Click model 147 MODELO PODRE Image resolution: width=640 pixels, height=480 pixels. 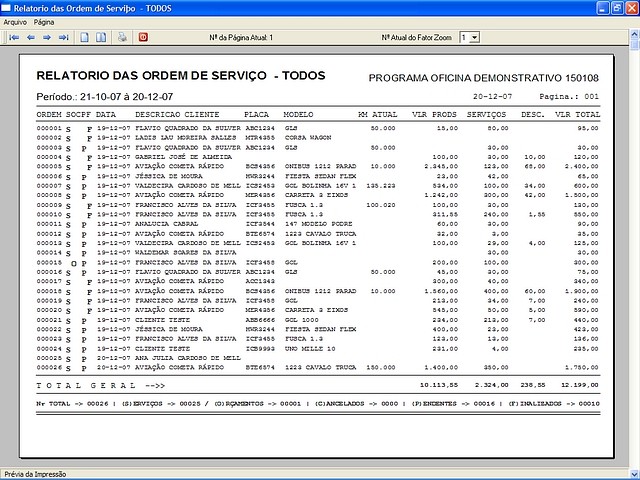[x=318, y=224]
